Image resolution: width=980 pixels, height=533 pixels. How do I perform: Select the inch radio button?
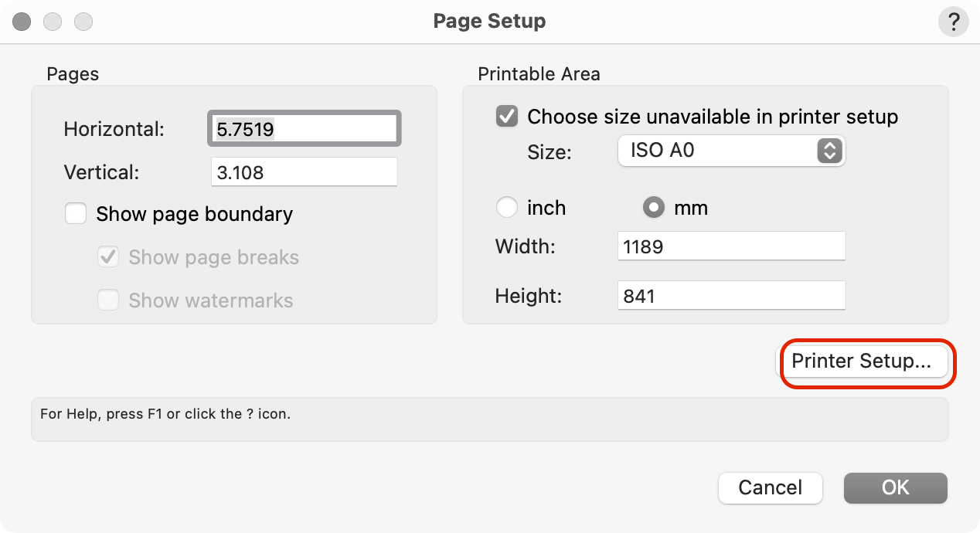(x=506, y=207)
